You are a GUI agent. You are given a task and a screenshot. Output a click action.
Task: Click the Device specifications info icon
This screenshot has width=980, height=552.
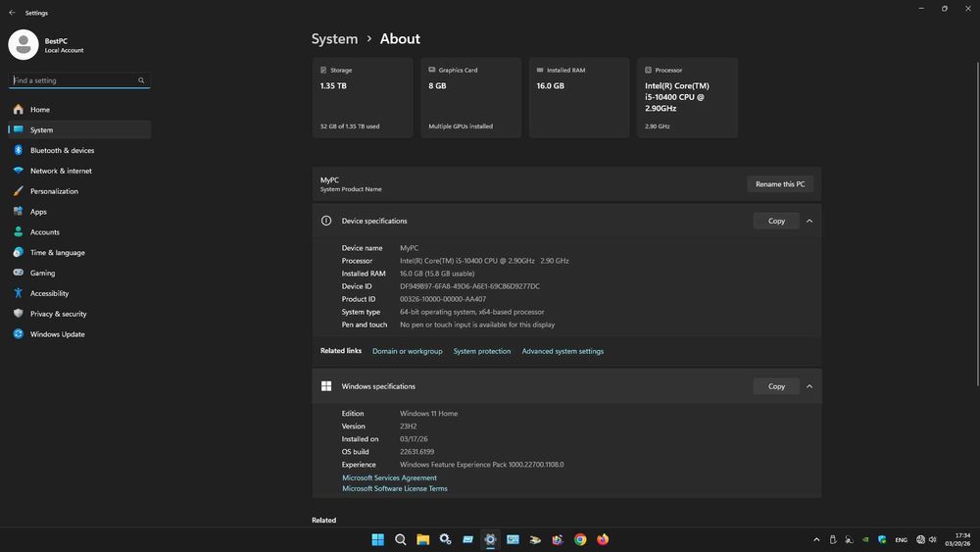pyautogui.click(x=326, y=221)
